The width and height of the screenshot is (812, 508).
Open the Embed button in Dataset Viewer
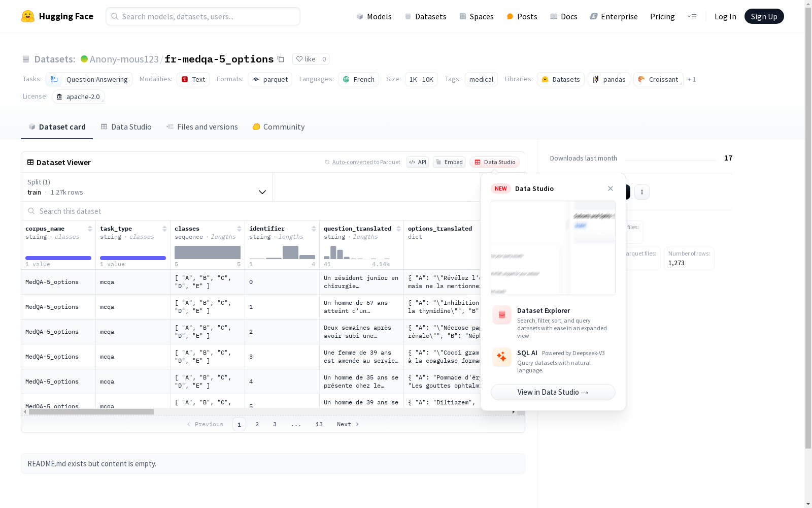(449, 162)
